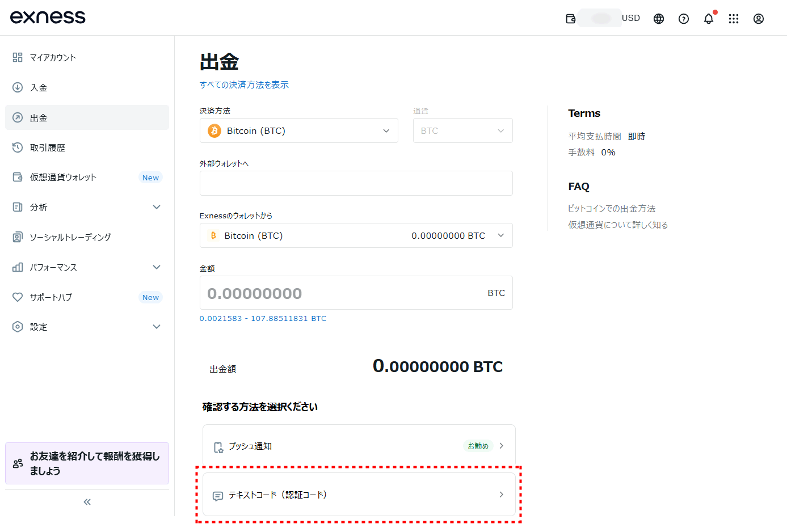Click 手数料 0% terms text
Image resolution: width=787 pixels, height=532 pixels.
tap(592, 153)
